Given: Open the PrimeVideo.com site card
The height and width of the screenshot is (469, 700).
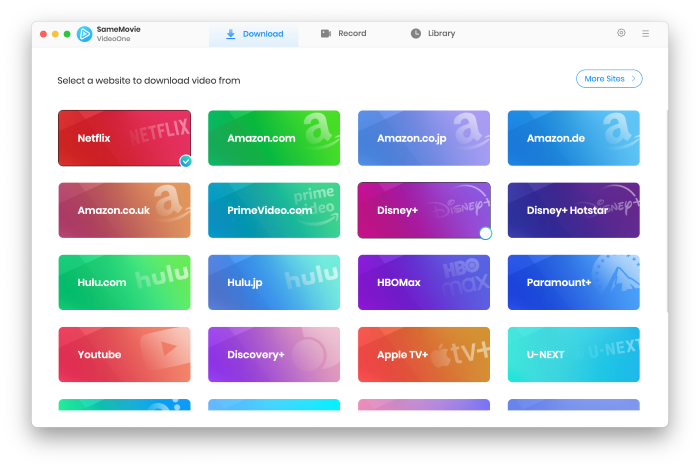Looking at the screenshot, I should 274,210.
